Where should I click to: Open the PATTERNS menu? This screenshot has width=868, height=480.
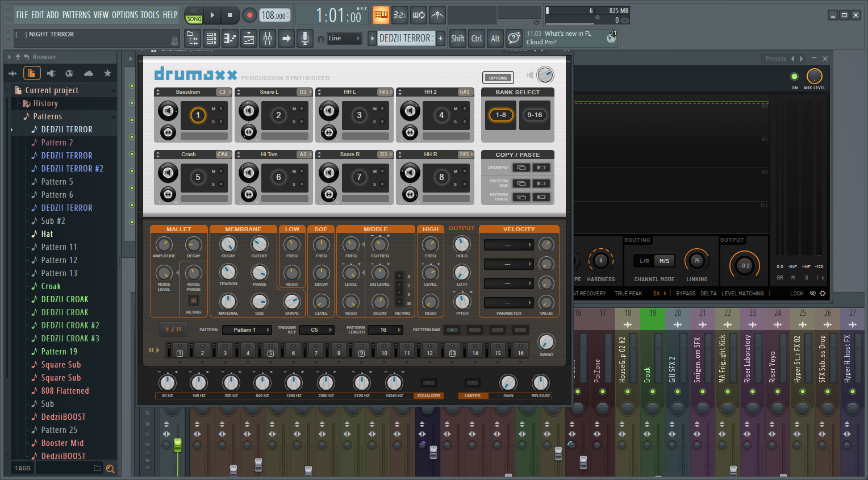(77, 15)
